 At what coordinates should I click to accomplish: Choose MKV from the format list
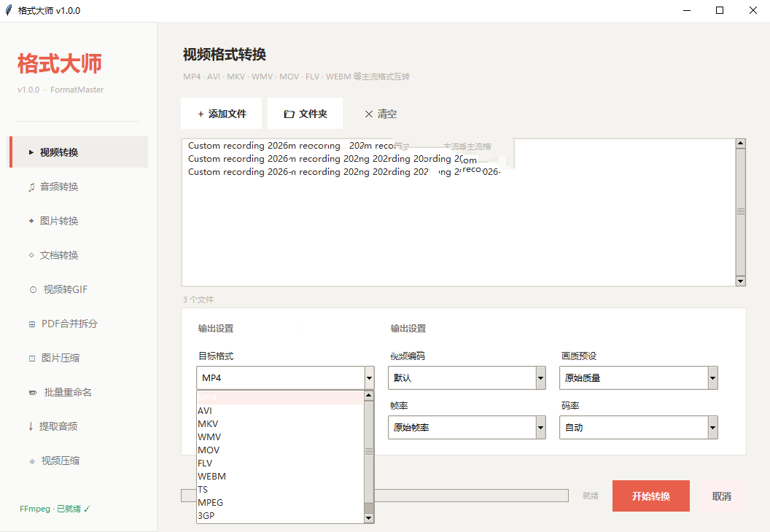coord(280,424)
